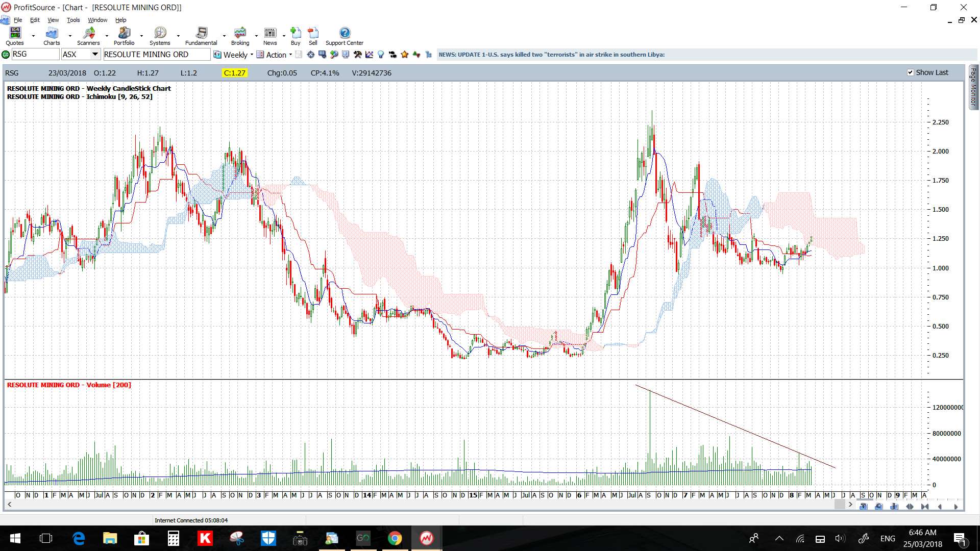Screen dimensions: 980x551
Task: Click the chart scrollbar right arrow
Action: pos(850,505)
